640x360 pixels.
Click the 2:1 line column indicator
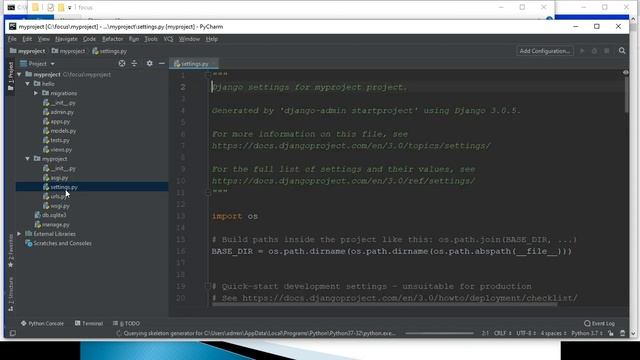click(485, 333)
